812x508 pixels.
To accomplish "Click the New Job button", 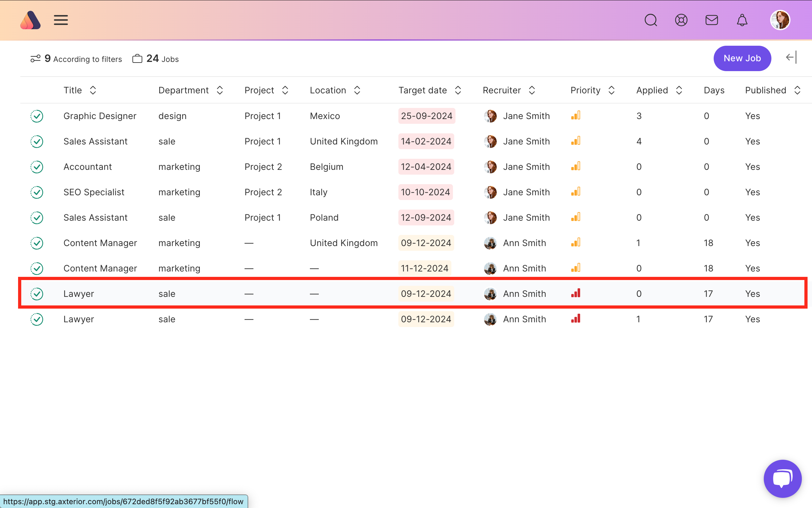I will [x=742, y=58].
